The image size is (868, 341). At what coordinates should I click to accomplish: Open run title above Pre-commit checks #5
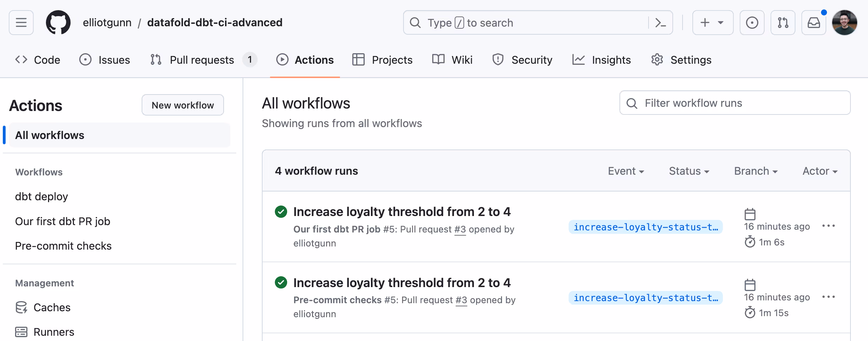402,283
